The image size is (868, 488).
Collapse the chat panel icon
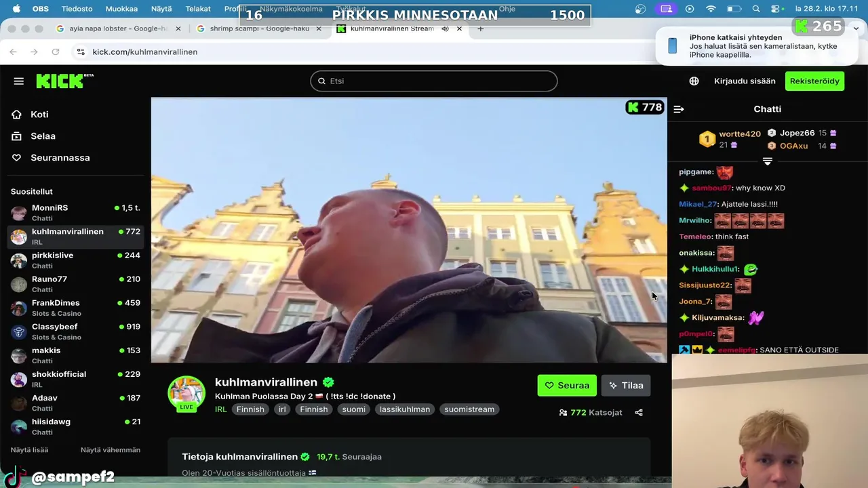pyautogui.click(x=679, y=109)
